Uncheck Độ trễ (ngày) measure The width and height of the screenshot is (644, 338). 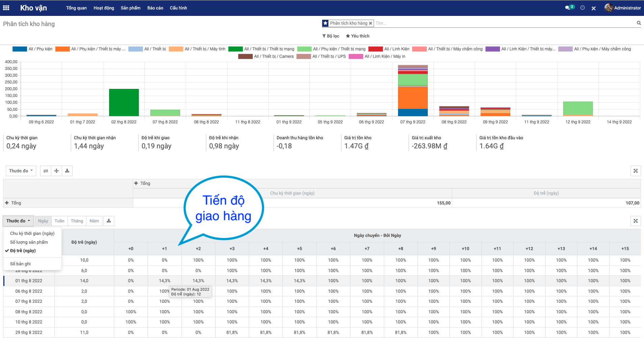pyautogui.click(x=32, y=250)
